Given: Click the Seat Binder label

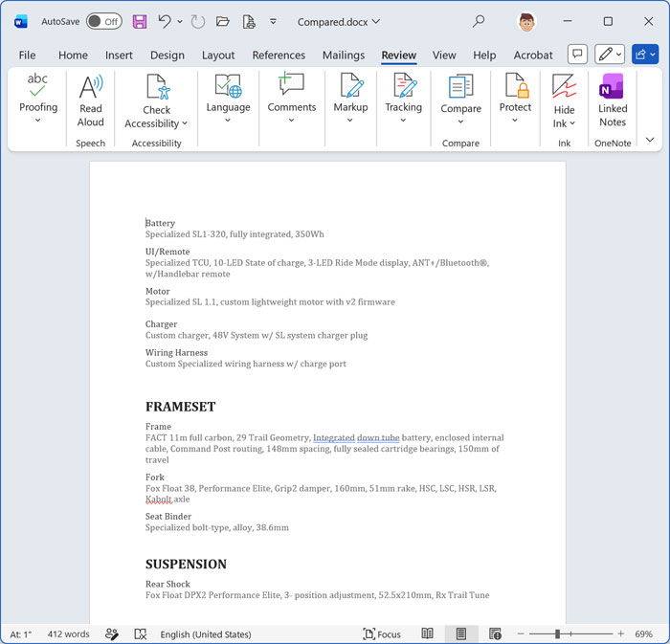Looking at the screenshot, I should [x=168, y=517].
